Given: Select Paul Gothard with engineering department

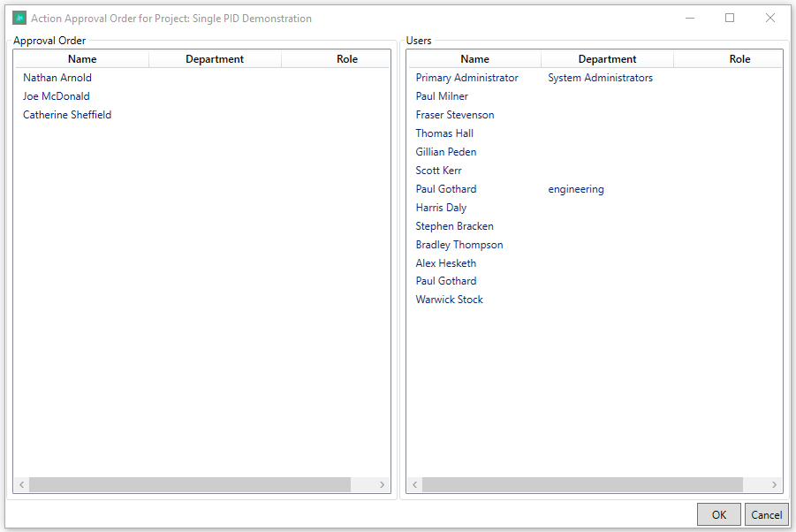Looking at the screenshot, I should pos(446,189).
